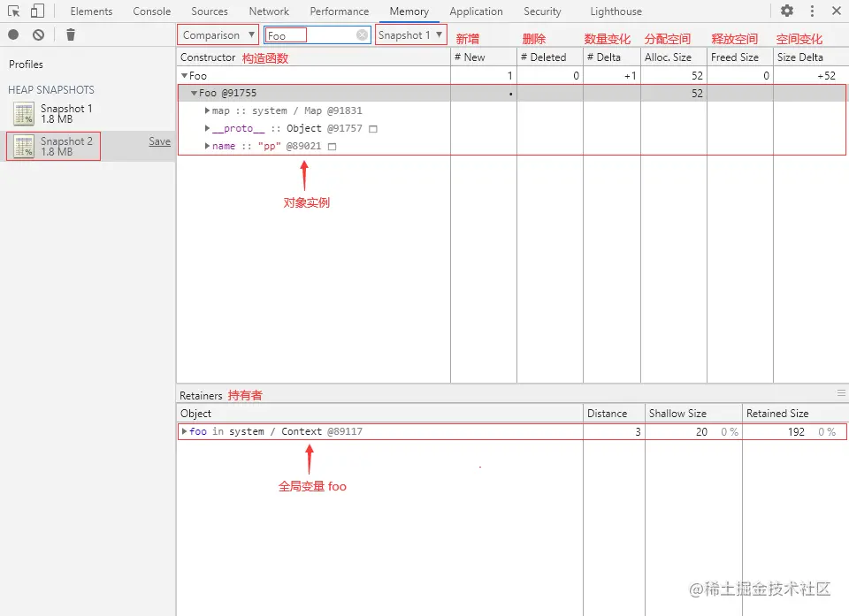Click the 192 retained size value
Screen dimensions: 849x616
[x=796, y=432]
